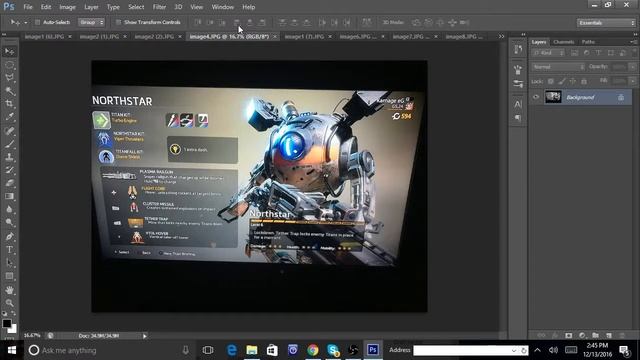Select the Move tool in the toolbox
This screenshot has height=360, width=640.
(9, 51)
